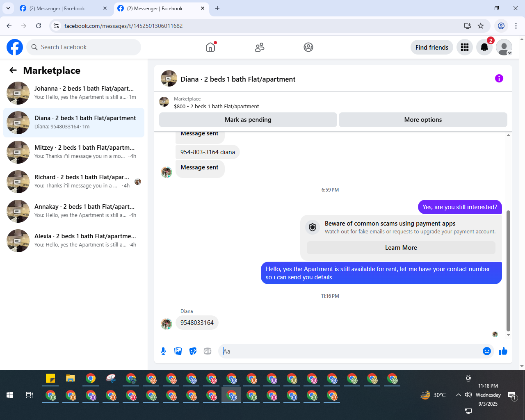View site information icon in address bar

tap(57, 26)
